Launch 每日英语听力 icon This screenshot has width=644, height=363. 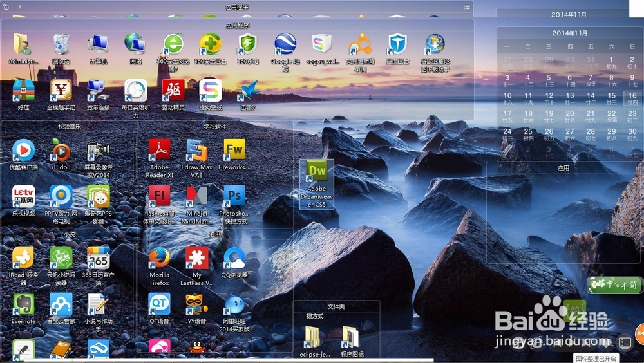pos(135,90)
